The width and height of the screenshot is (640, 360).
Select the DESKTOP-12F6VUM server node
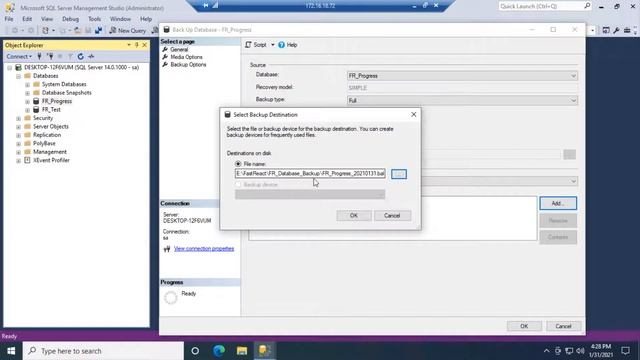[81, 67]
